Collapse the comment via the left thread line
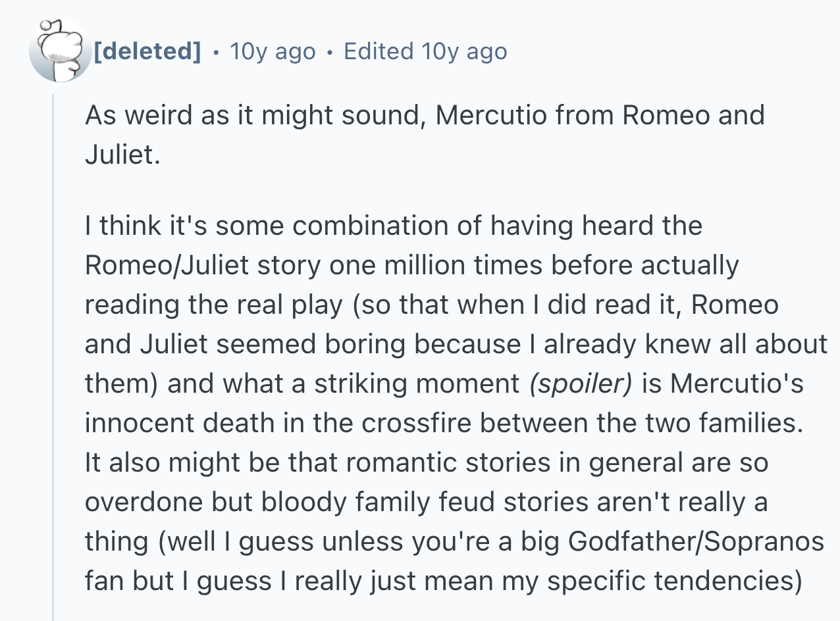This screenshot has height=621, width=840. pos(54,355)
